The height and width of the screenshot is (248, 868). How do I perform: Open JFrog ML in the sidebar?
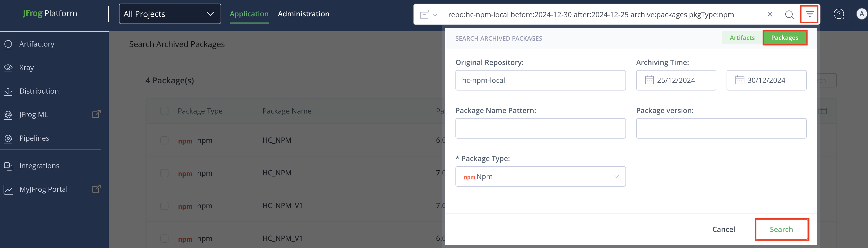tap(34, 115)
